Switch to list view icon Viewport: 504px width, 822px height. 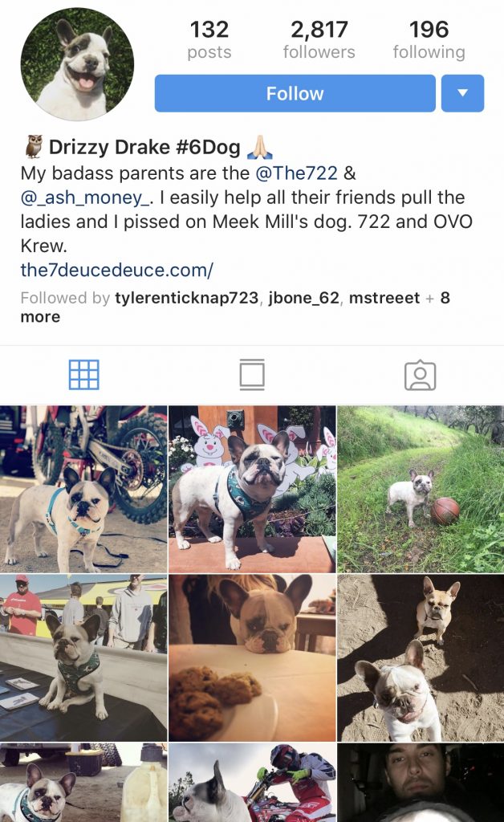(252, 374)
